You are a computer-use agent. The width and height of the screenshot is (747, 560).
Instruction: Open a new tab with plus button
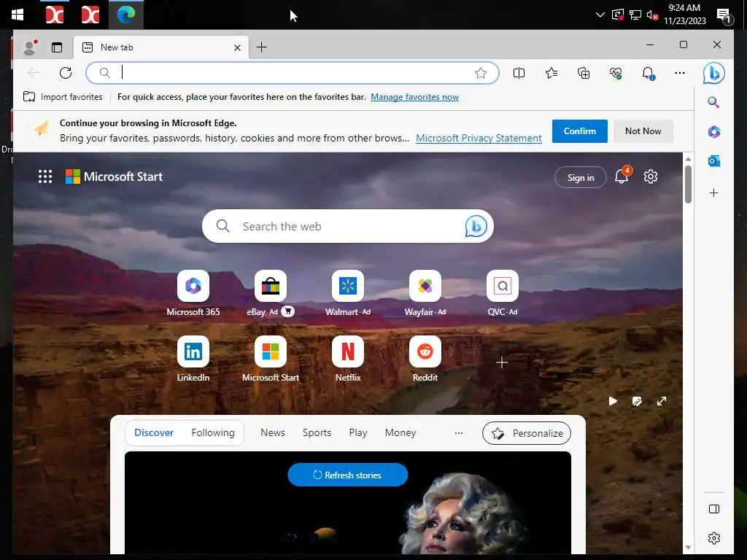click(x=262, y=47)
